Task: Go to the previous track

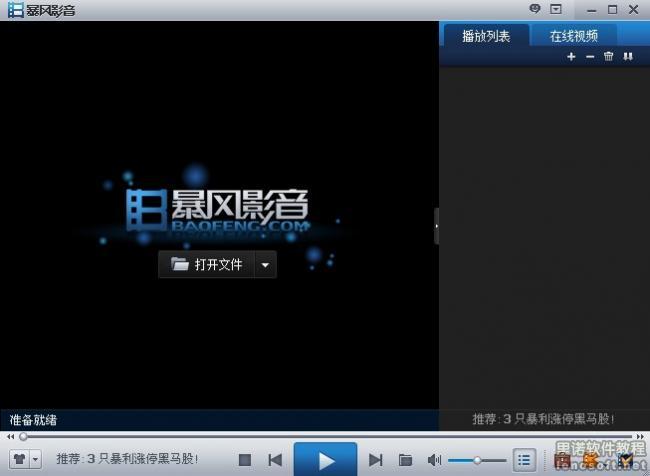Action: [x=275, y=460]
